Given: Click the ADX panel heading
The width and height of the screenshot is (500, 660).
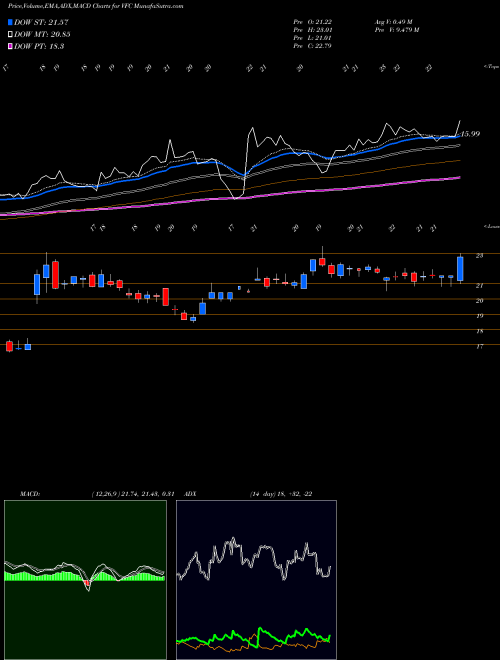Looking at the screenshot, I should 191,494.
